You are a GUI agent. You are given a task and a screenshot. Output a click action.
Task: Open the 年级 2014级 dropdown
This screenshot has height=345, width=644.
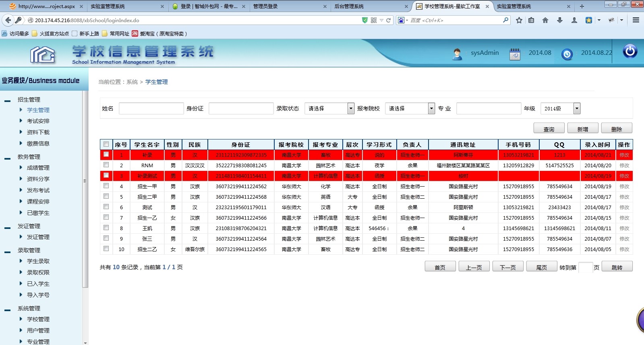560,108
